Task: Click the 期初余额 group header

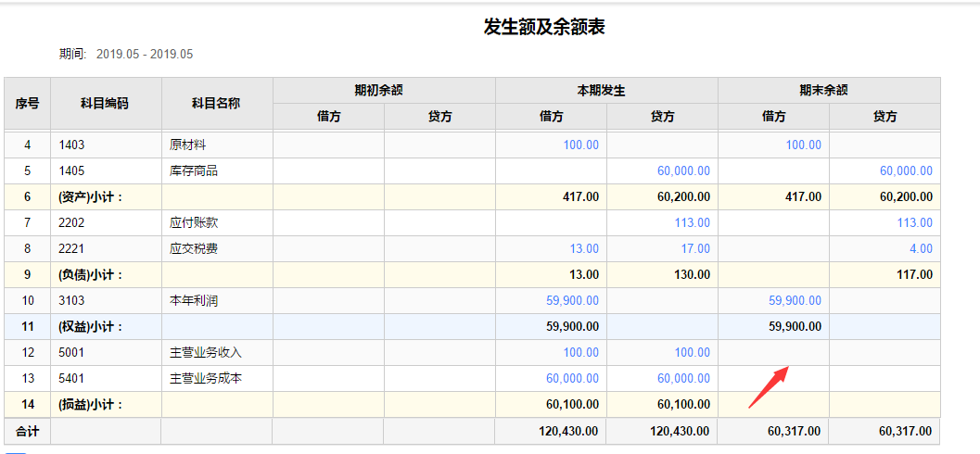Action: point(384,91)
